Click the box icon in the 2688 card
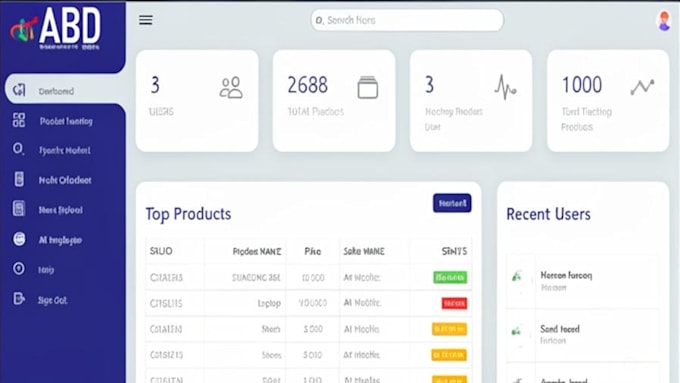The width and height of the screenshot is (680, 383). (368, 87)
